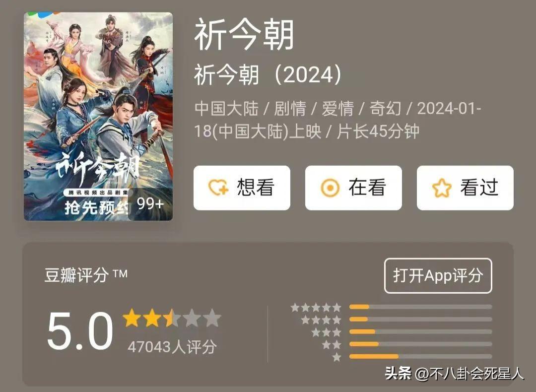Tap the 99+ badge on the poster

150,203
